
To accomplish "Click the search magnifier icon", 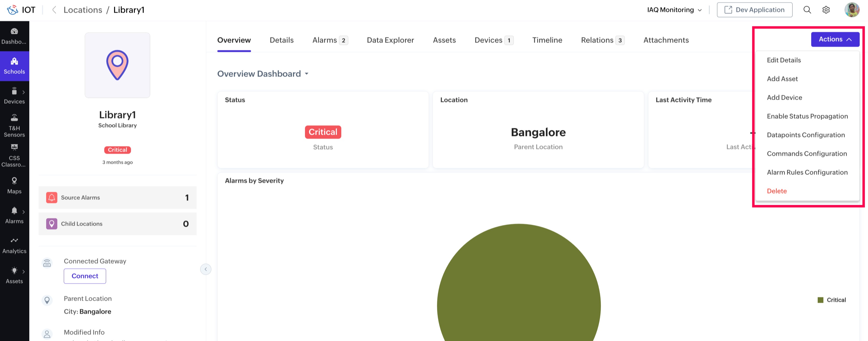I will [x=807, y=10].
